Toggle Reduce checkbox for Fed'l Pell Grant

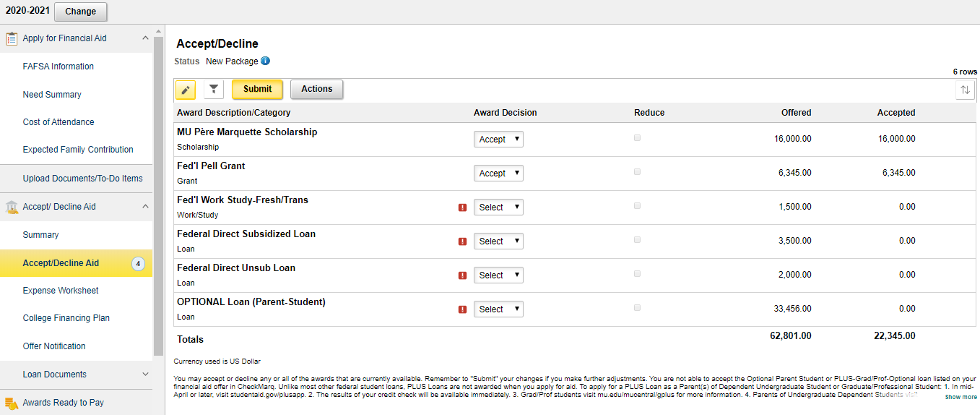(x=637, y=171)
